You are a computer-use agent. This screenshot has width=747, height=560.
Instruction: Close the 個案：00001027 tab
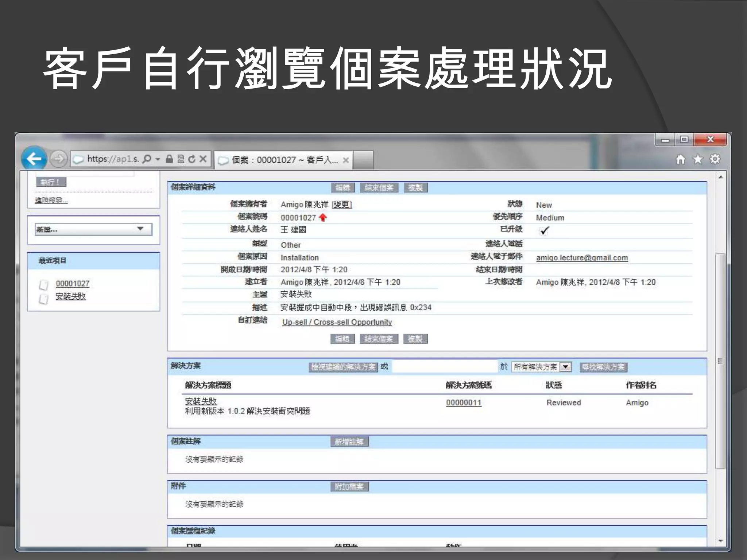tap(346, 160)
